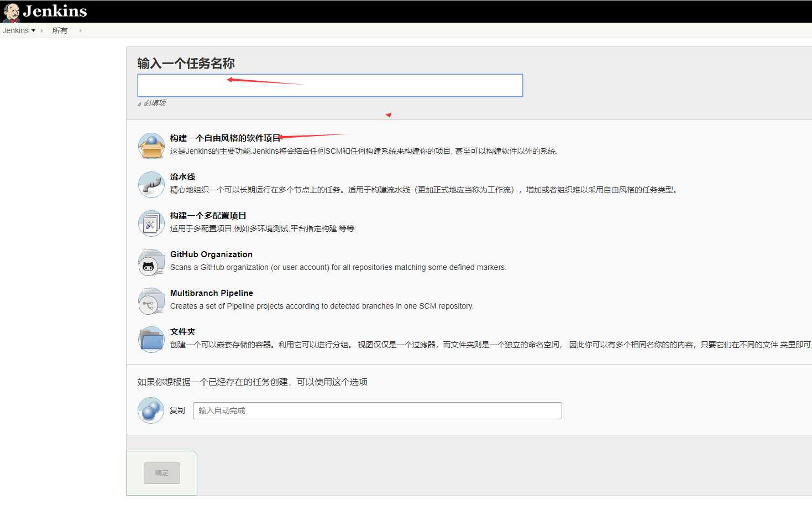
Task: Expand the Jenkins breadcrumb dropdown arrow
Action: click(x=34, y=30)
